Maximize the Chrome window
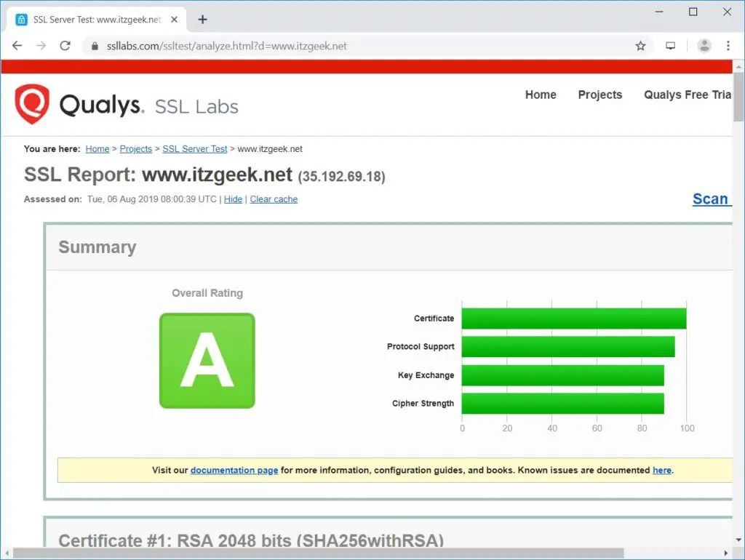 (x=693, y=12)
